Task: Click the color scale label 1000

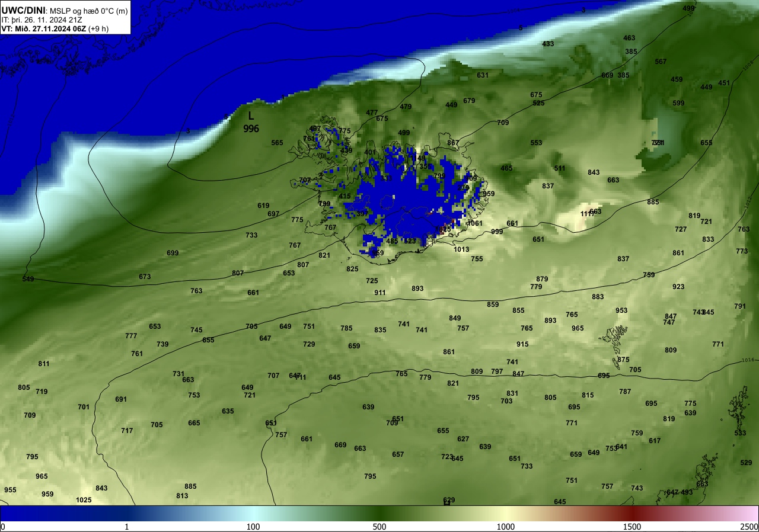Action: click(506, 527)
